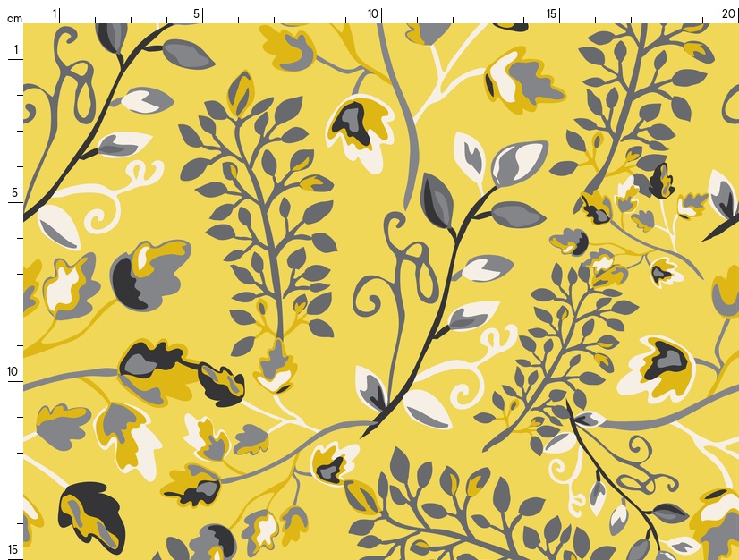739x560 pixels.
Task: Click the dark charcoal flower at bottom-left corner
Action: (x=91, y=513)
